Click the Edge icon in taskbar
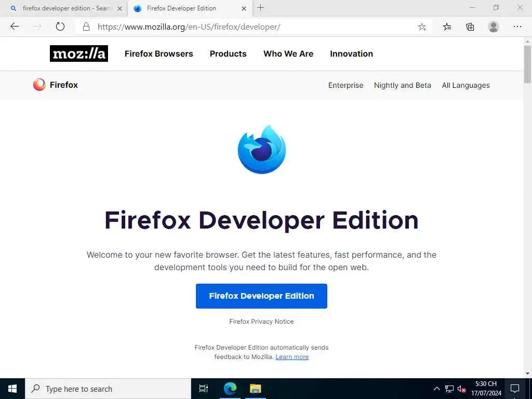 [x=230, y=389]
